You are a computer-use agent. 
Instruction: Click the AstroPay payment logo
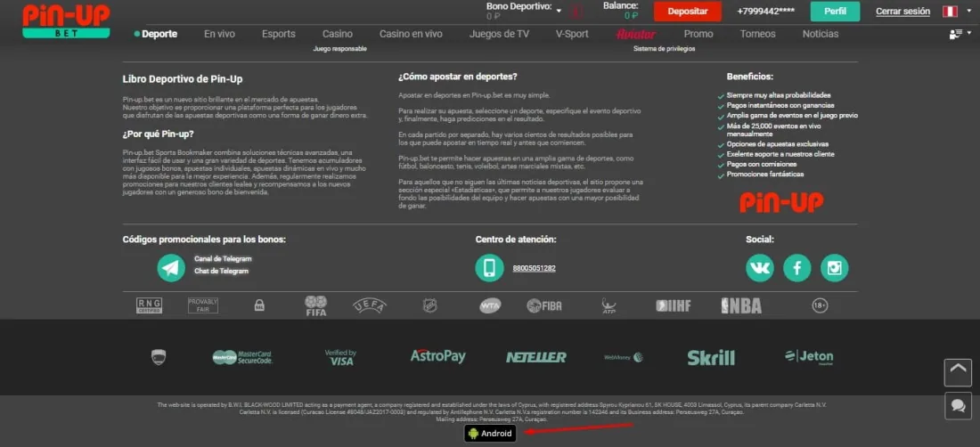[438, 356]
